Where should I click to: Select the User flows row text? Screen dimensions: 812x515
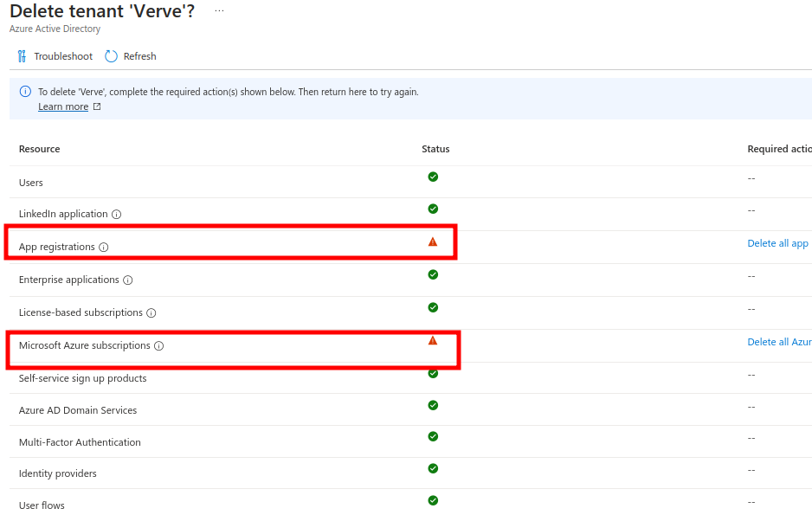[42, 505]
